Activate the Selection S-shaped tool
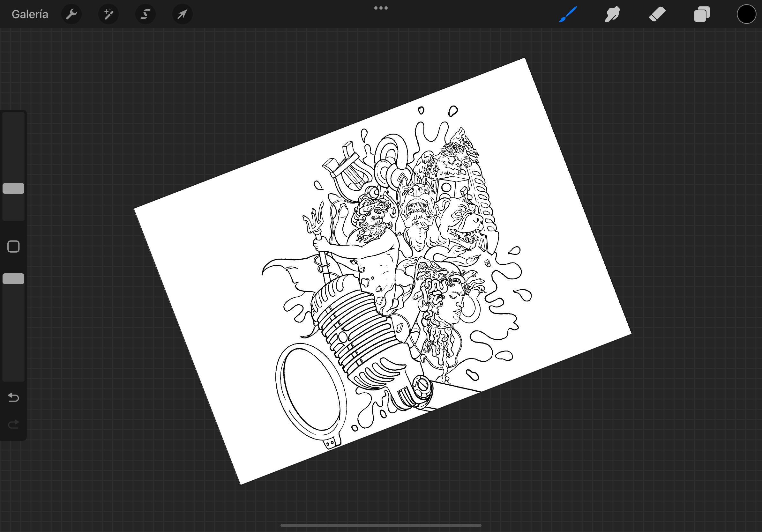The width and height of the screenshot is (762, 532). point(146,14)
